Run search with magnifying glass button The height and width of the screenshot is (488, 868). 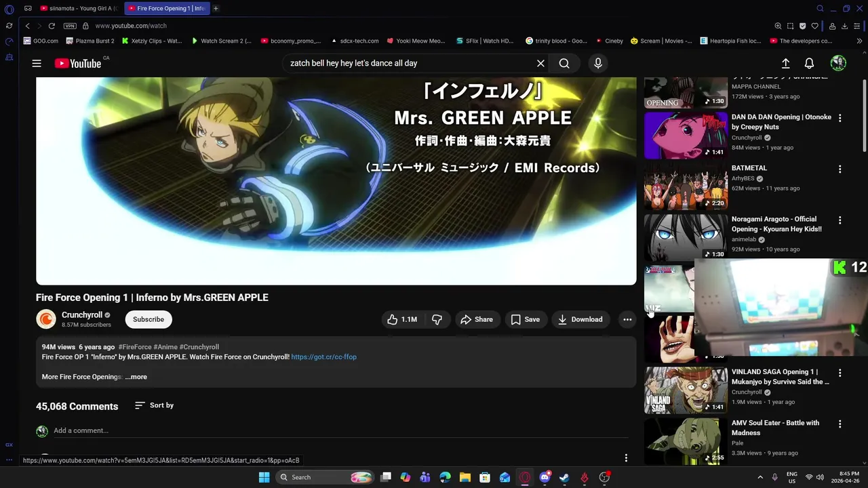click(x=564, y=63)
